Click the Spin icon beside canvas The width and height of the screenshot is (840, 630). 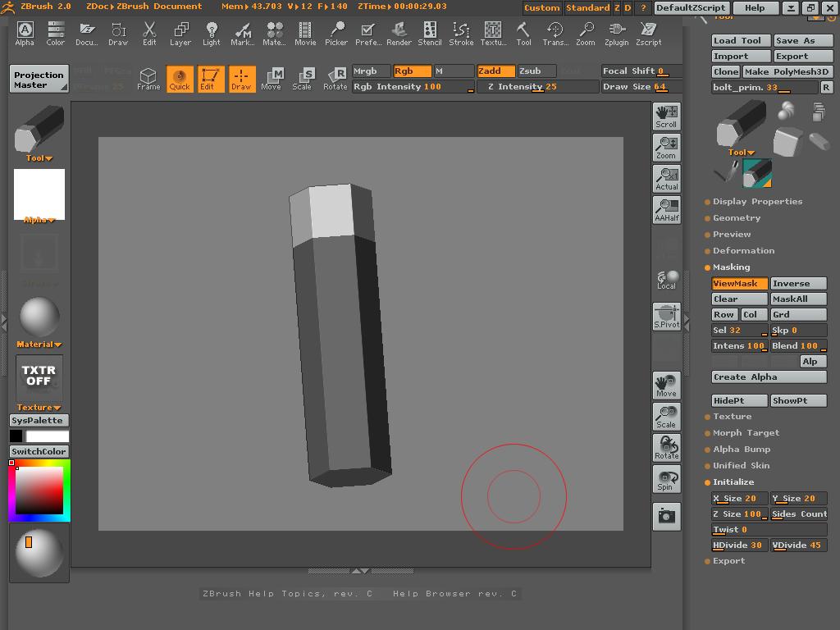pyautogui.click(x=666, y=479)
